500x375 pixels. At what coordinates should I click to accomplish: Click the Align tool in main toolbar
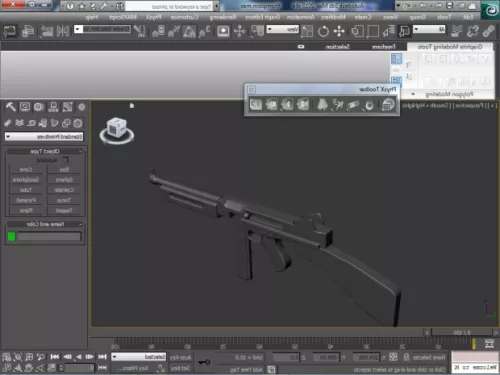pos(47,31)
